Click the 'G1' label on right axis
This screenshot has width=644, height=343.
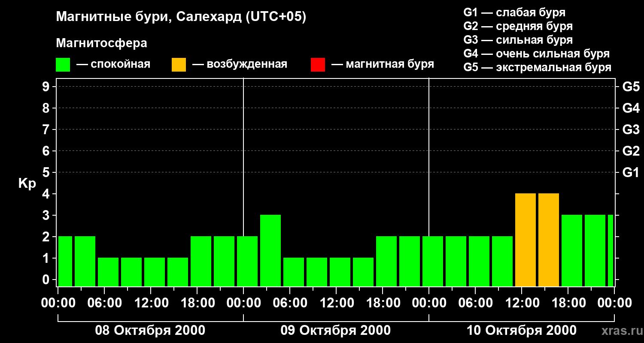pos(631,172)
